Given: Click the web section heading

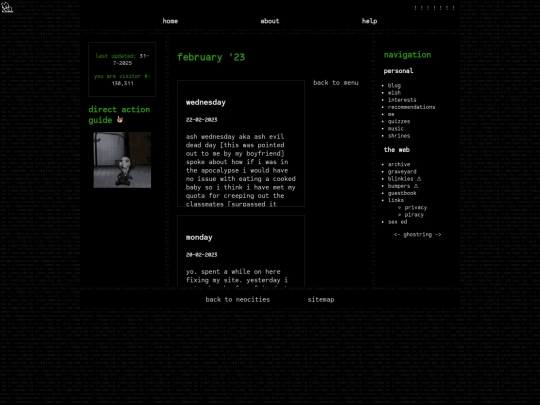Looking at the screenshot, I should coord(397,150).
